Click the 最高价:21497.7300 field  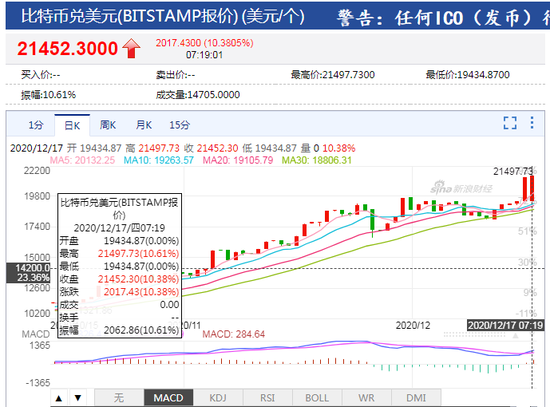coord(333,75)
